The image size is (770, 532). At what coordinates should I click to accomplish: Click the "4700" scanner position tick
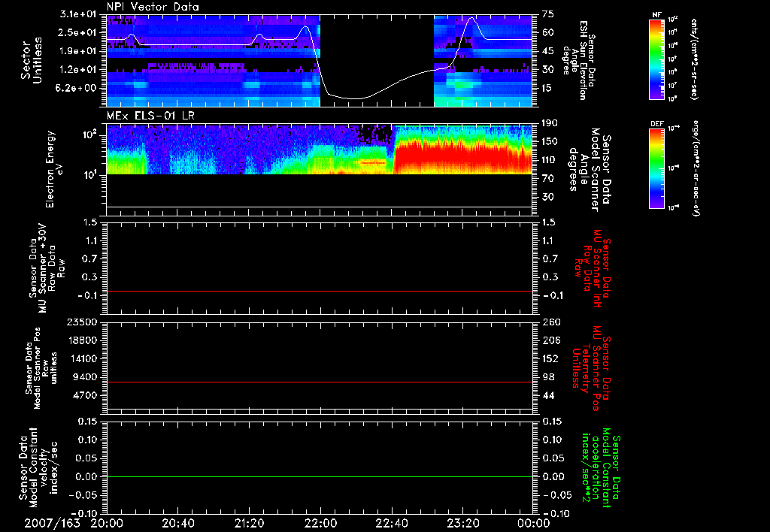(x=84, y=395)
